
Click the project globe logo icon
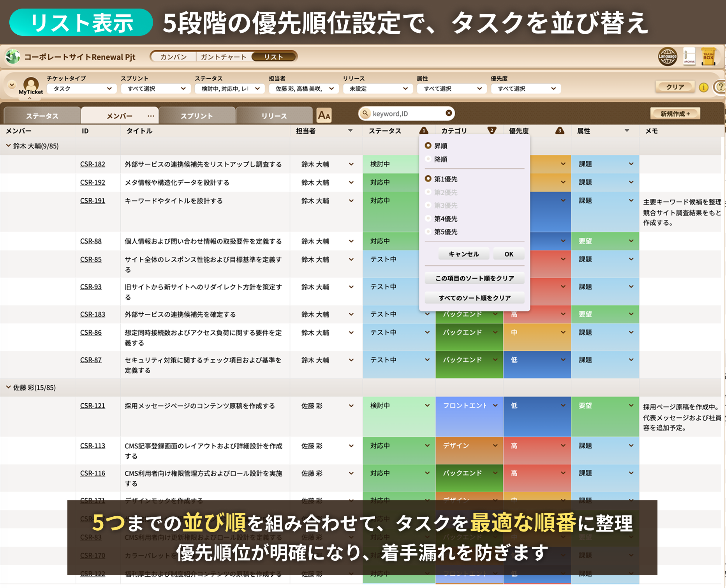13,57
